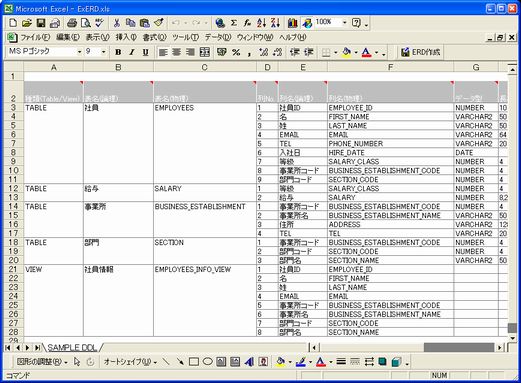521x383 pixels.
Task: Open the Chart Wizard icon
Action: click(x=293, y=23)
